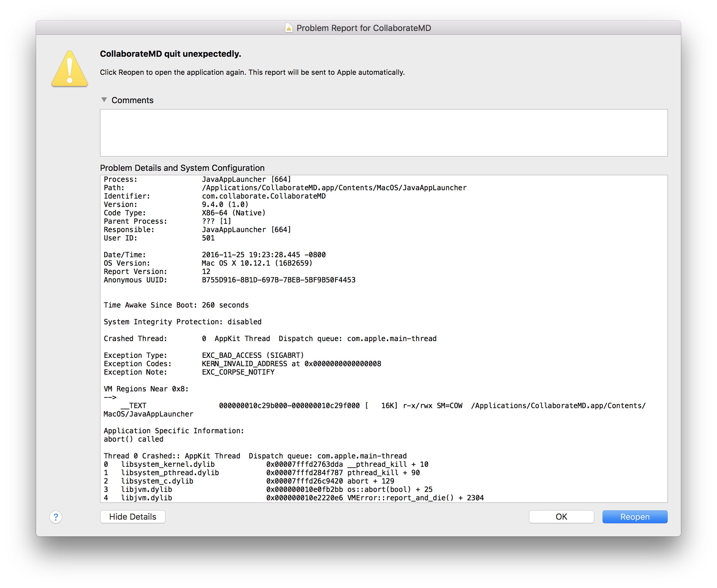Click the OK button
The height and width of the screenshot is (588, 717).
(561, 516)
